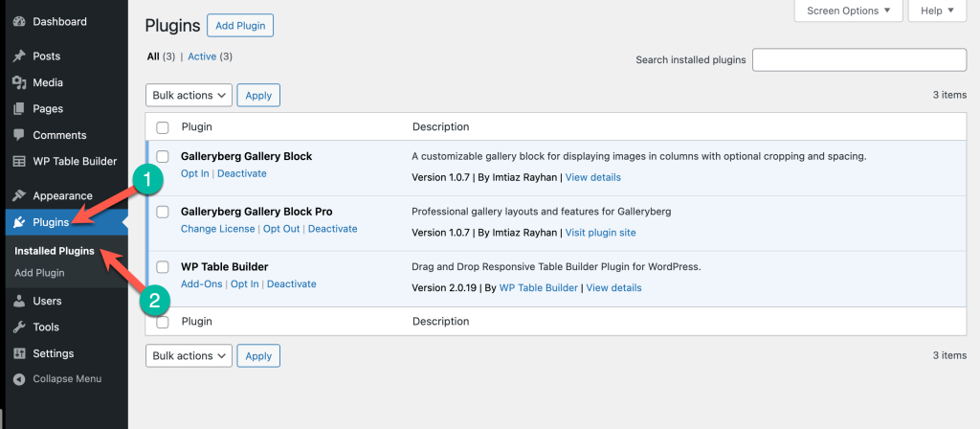980x429 pixels.
Task: Click the Users person icon
Action: coord(19,301)
